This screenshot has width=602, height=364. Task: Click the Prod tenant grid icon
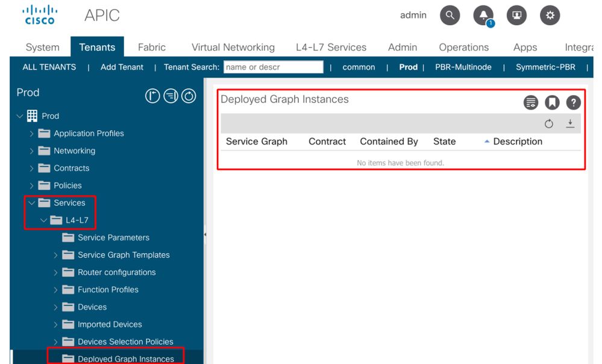(x=33, y=116)
